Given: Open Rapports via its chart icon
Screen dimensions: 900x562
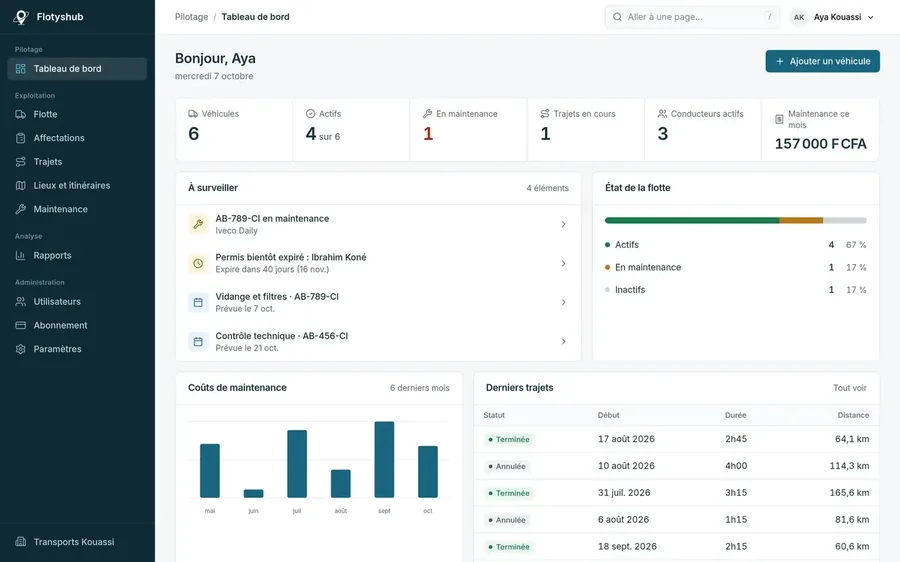Looking at the screenshot, I should [21, 255].
